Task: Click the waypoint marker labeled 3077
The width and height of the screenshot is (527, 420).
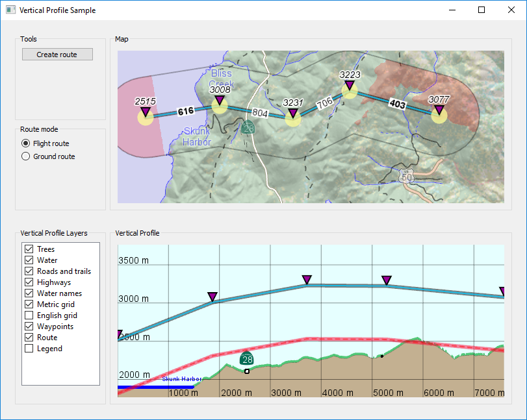Action: click(x=439, y=114)
